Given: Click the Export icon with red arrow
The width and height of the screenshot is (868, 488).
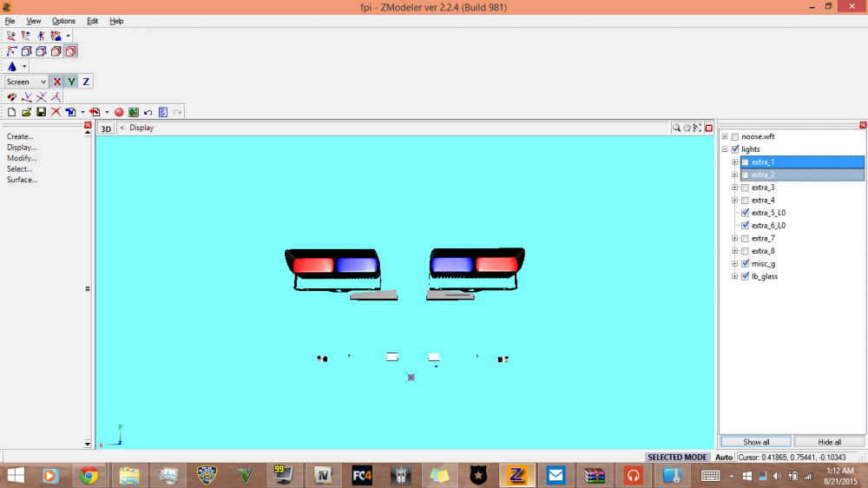Looking at the screenshot, I should point(95,112).
